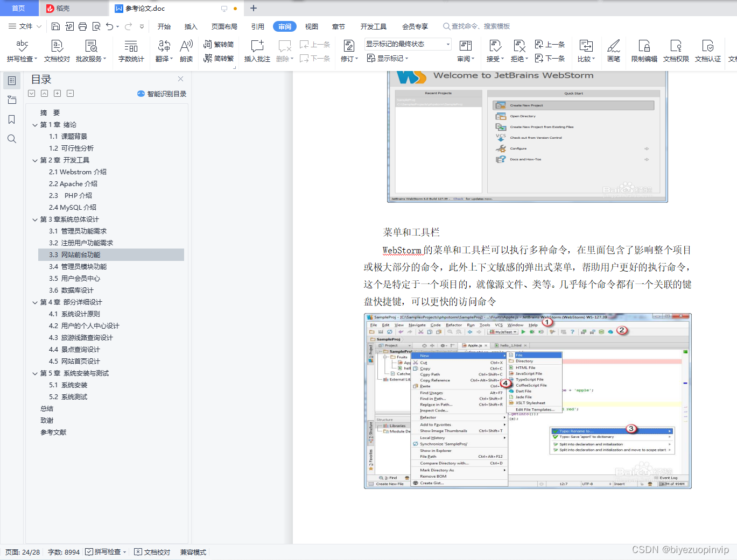
Task: Switch to the 页面布局 ribbon tab
Action: [224, 26]
